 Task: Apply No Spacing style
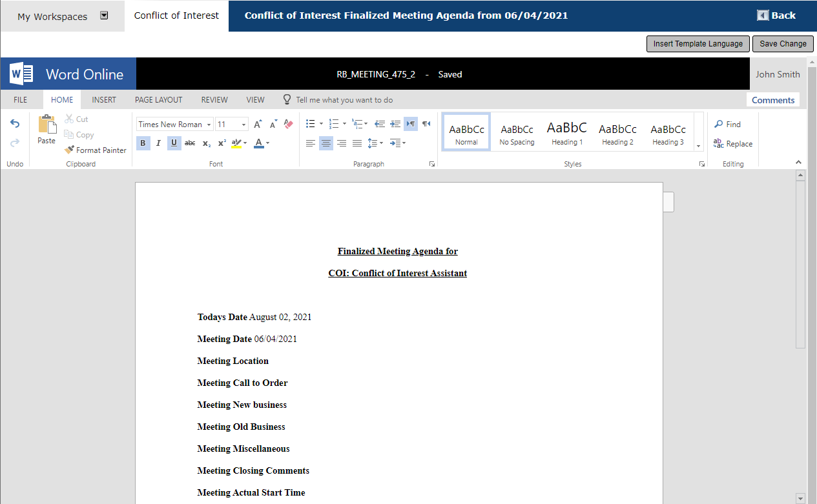click(517, 133)
